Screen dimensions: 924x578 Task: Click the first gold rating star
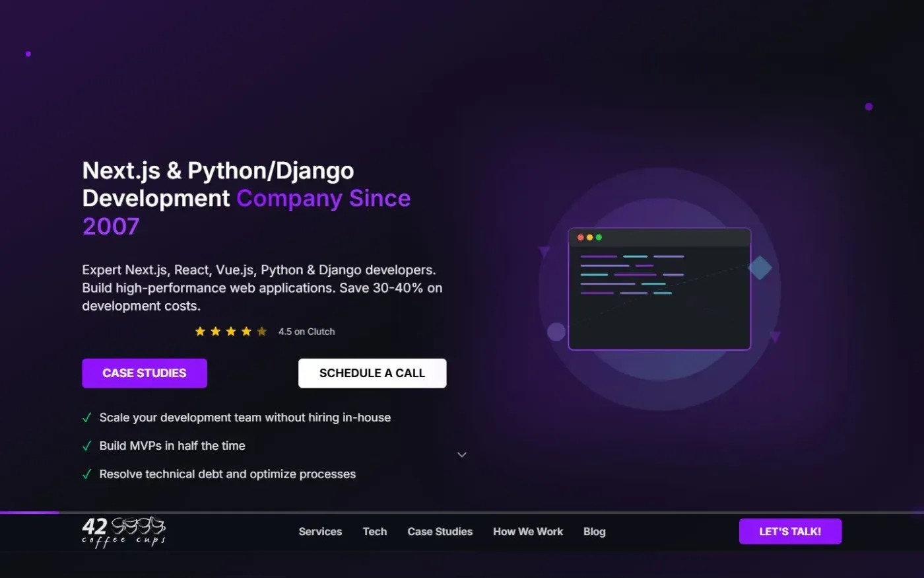pyautogui.click(x=200, y=331)
